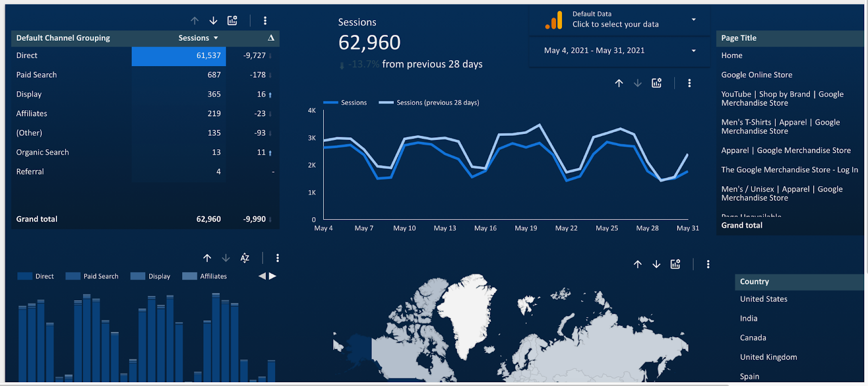The width and height of the screenshot is (868, 386).
Task: Click drill up arrow above sessions line chart
Action: point(619,83)
